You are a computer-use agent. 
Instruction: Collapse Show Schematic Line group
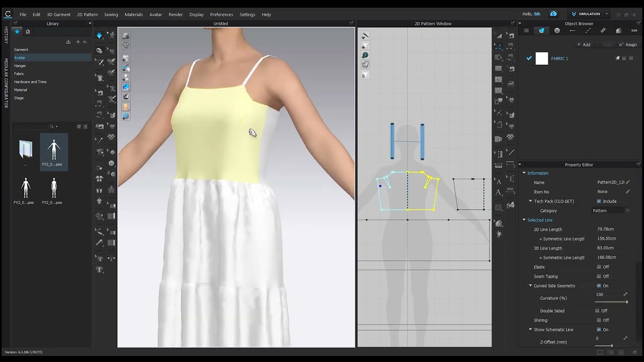coord(530,330)
